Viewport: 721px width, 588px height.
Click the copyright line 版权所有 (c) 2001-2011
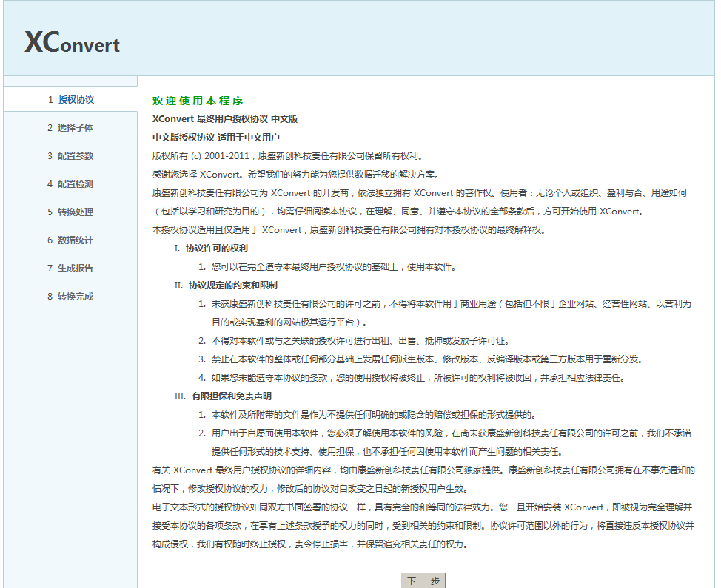pos(288,156)
